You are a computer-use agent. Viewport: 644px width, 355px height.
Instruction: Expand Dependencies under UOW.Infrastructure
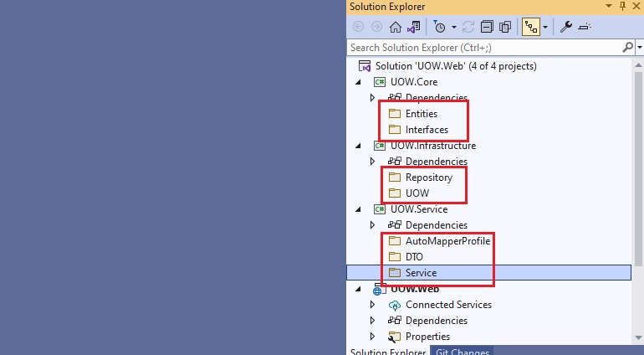coord(372,162)
